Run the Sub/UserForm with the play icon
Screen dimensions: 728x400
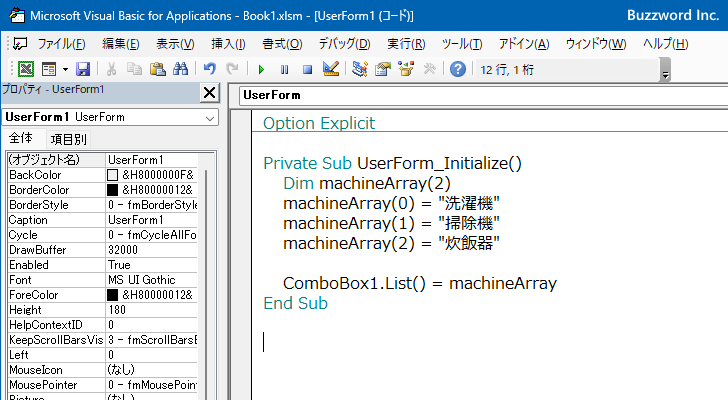pos(261,70)
